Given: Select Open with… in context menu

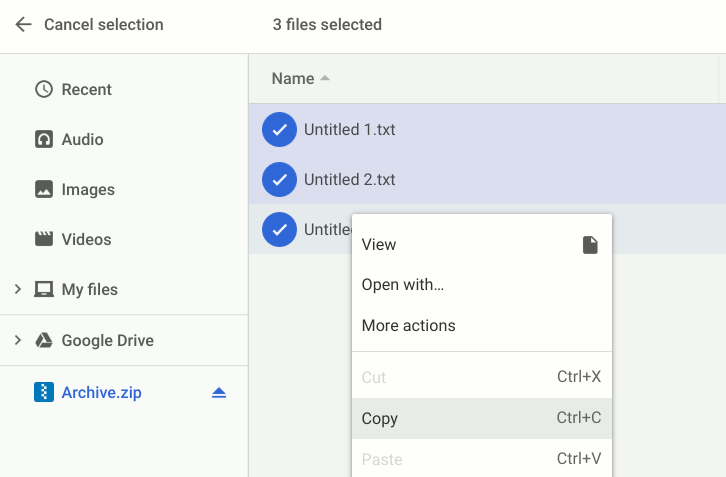Looking at the screenshot, I should click(403, 284).
